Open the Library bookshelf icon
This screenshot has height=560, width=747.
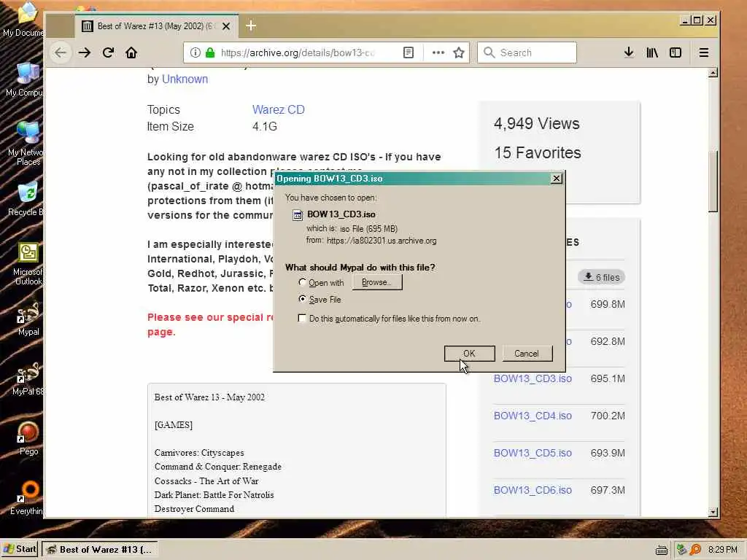coord(652,52)
